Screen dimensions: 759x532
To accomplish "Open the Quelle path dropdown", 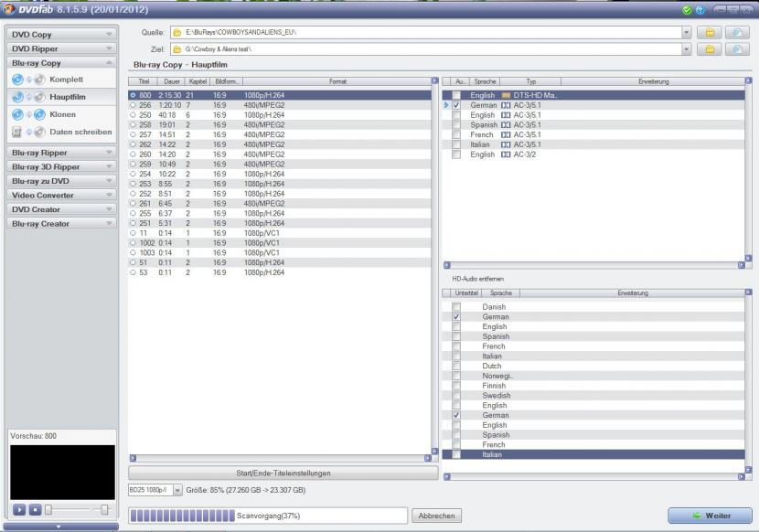I will (x=687, y=32).
